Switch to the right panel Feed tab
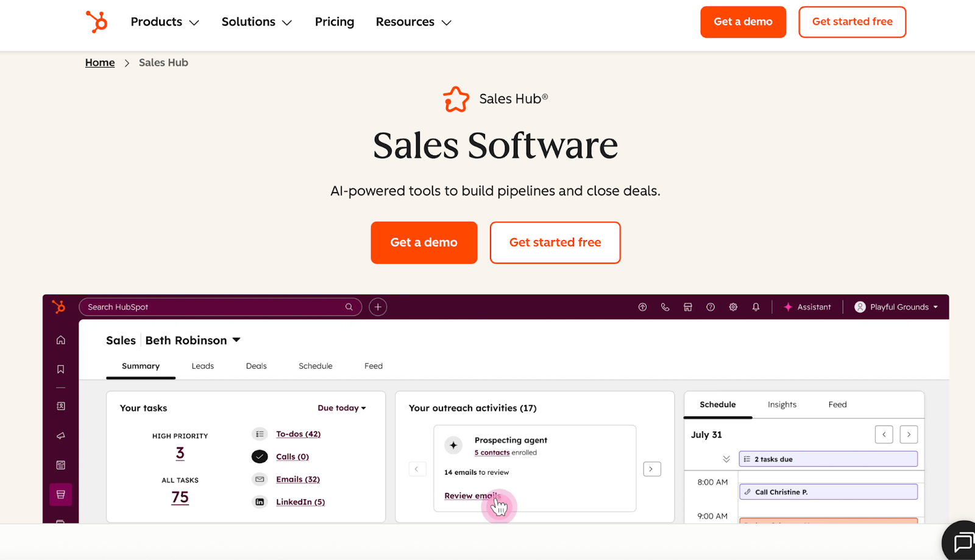 coord(837,405)
